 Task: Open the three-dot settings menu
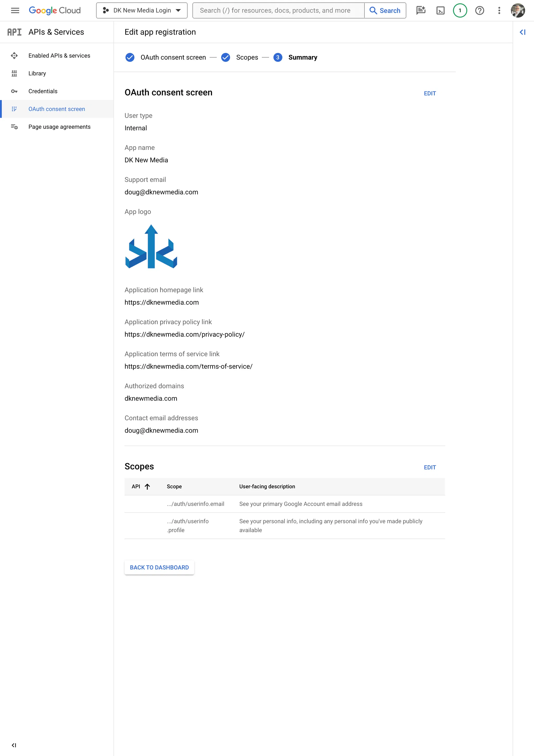[499, 10]
